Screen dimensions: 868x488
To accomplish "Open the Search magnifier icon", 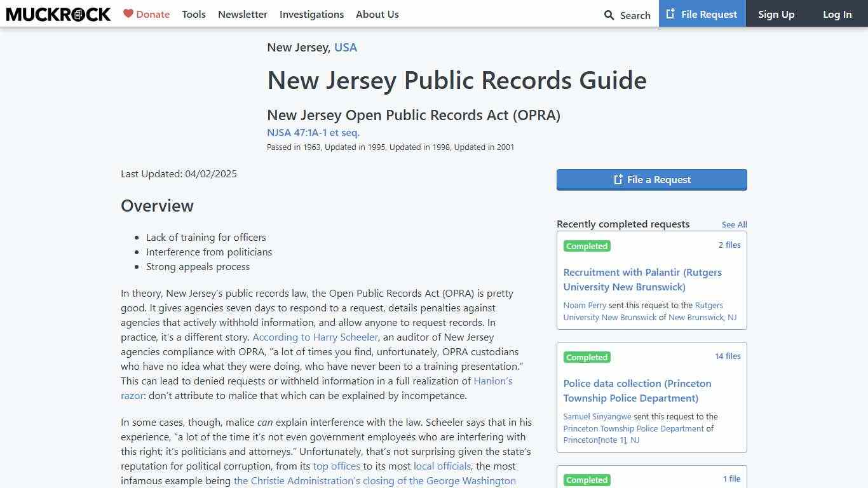I will coord(609,15).
